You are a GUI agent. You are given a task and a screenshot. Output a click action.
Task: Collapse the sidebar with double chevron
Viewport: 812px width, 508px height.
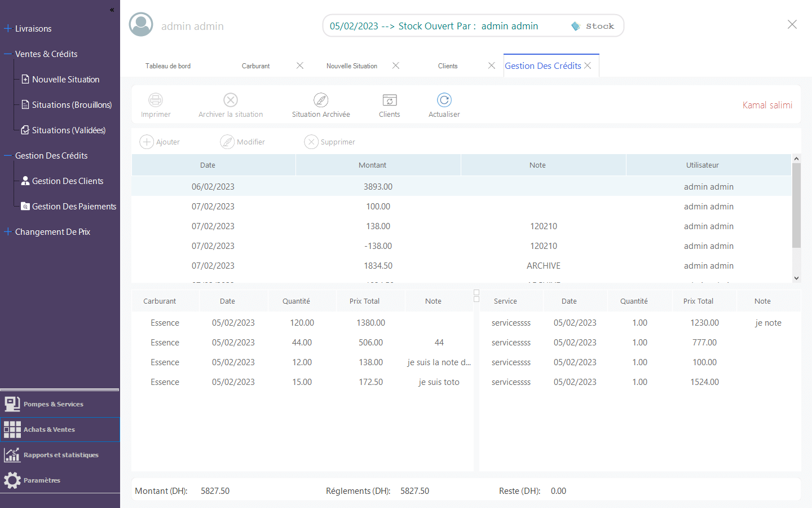point(112,10)
